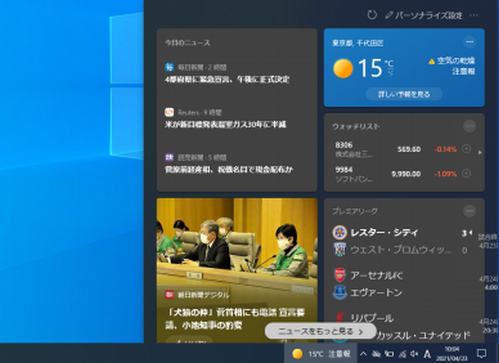
Task: Click the Everton club crest
Action: tap(340, 293)
